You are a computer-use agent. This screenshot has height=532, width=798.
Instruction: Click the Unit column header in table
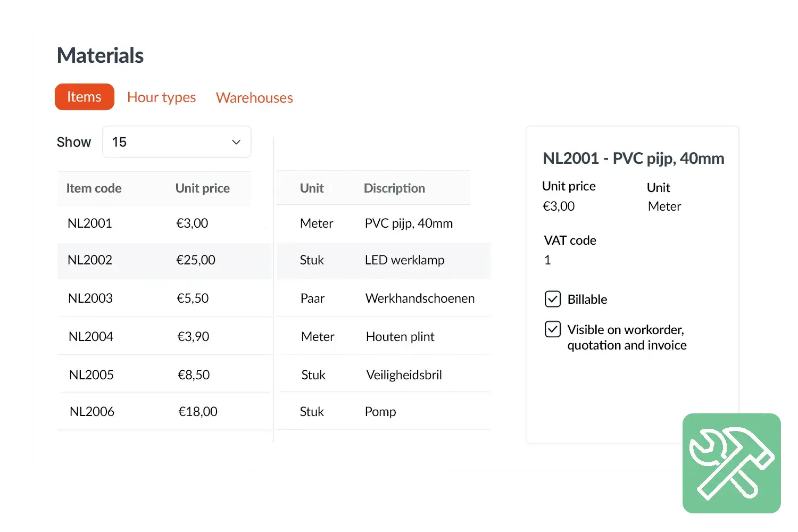click(311, 188)
